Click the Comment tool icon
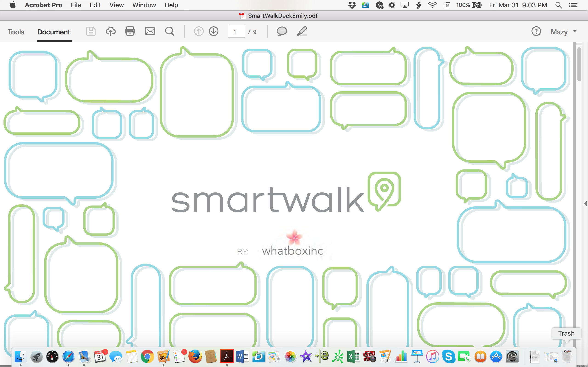Viewport: 588px width, 367px height. [x=282, y=31]
